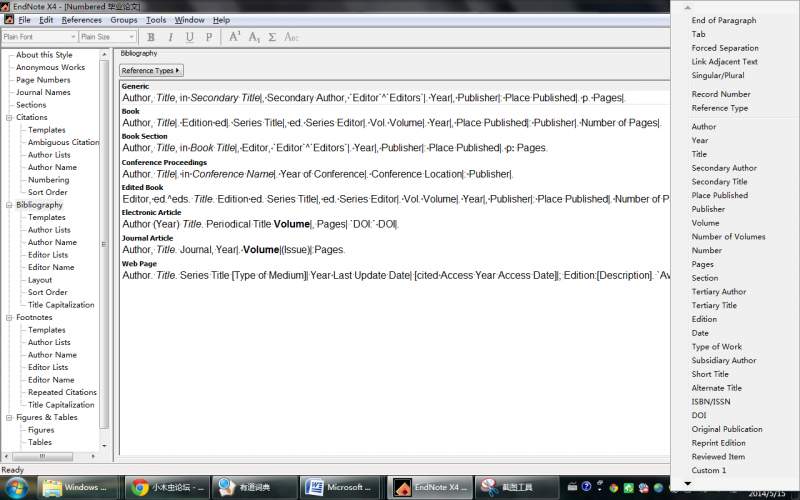Apply Plain text formatting (P)
Viewport: 800px width, 500px height.
click(209, 37)
